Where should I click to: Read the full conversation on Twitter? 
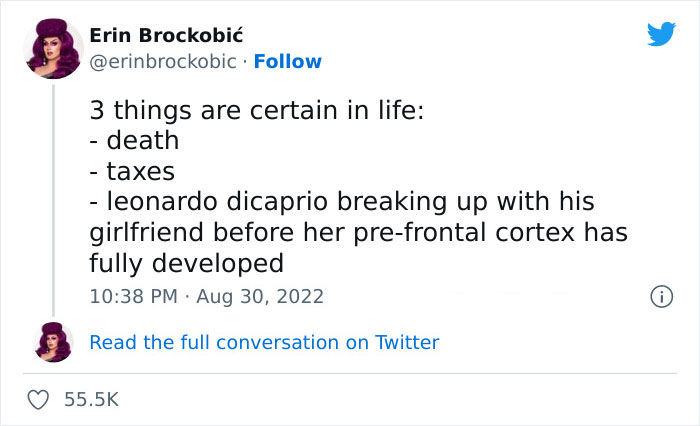click(264, 342)
